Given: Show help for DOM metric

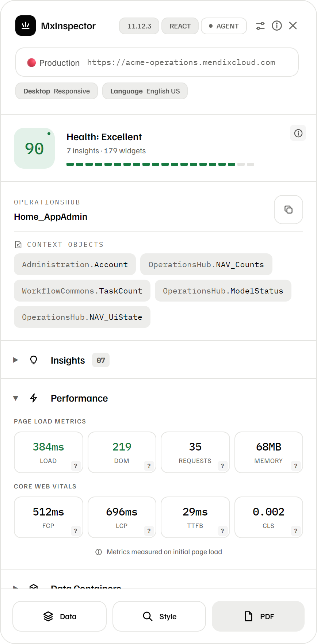Looking at the screenshot, I should pyautogui.click(x=149, y=466).
